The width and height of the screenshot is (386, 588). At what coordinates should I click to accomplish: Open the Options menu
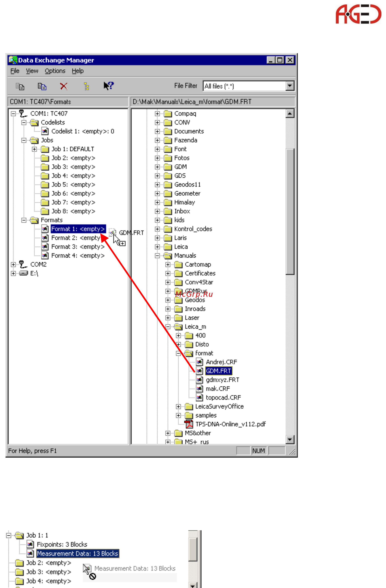[x=55, y=71]
